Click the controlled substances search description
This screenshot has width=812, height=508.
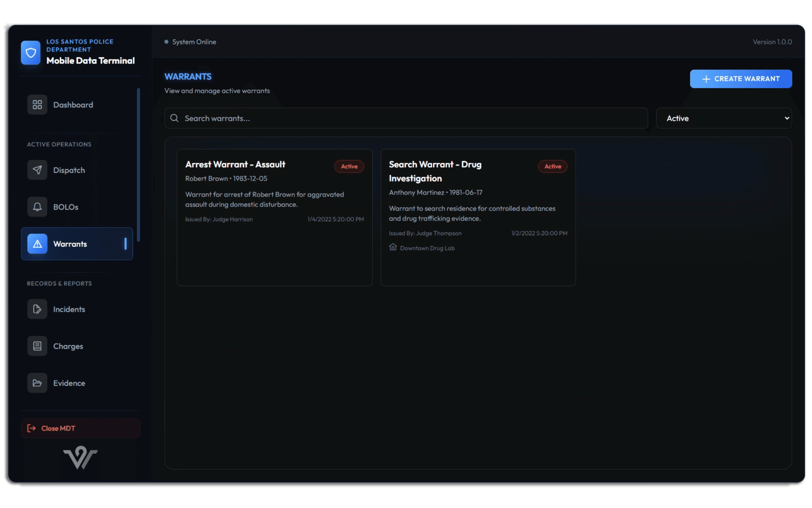[x=472, y=213]
